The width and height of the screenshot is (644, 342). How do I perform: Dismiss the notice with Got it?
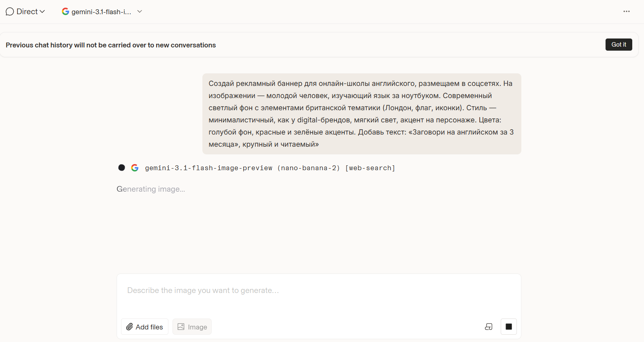click(618, 45)
